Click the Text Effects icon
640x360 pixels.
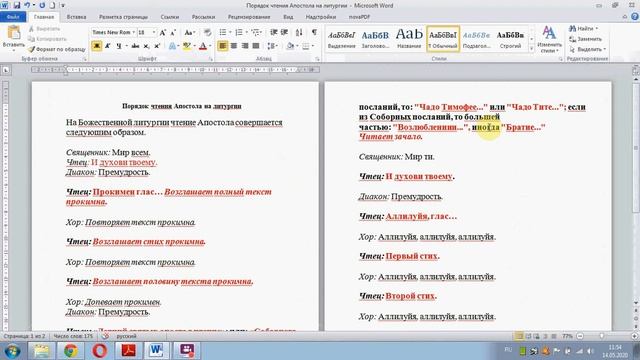click(172, 46)
